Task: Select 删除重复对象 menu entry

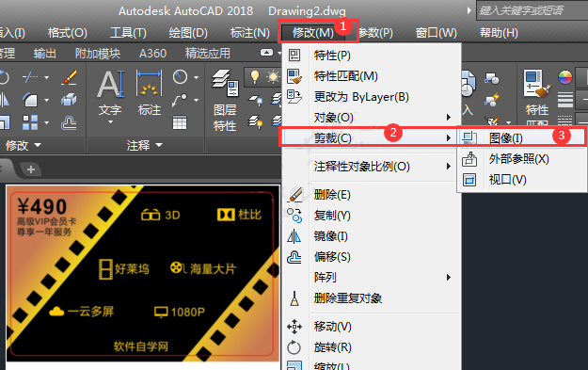Action: click(372, 298)
